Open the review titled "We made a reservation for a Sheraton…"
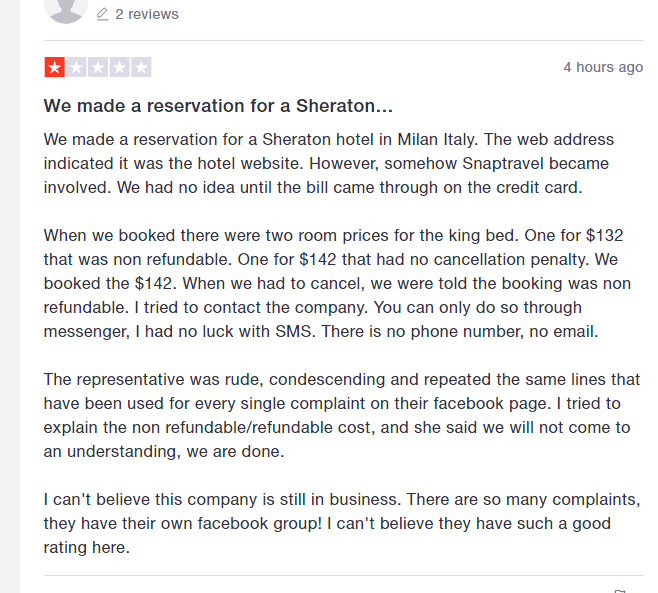The image size is (658, 593). point(218,106)
